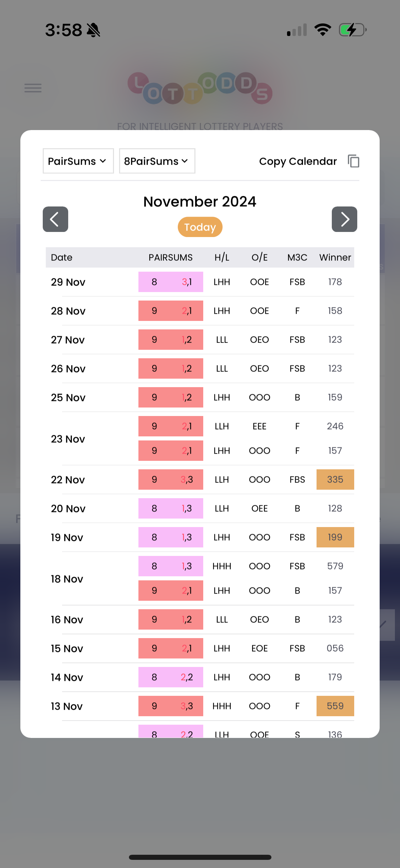Tap the silent mode bell icon
The width and height of the screenshot is (400, 868).
point(94,30)
